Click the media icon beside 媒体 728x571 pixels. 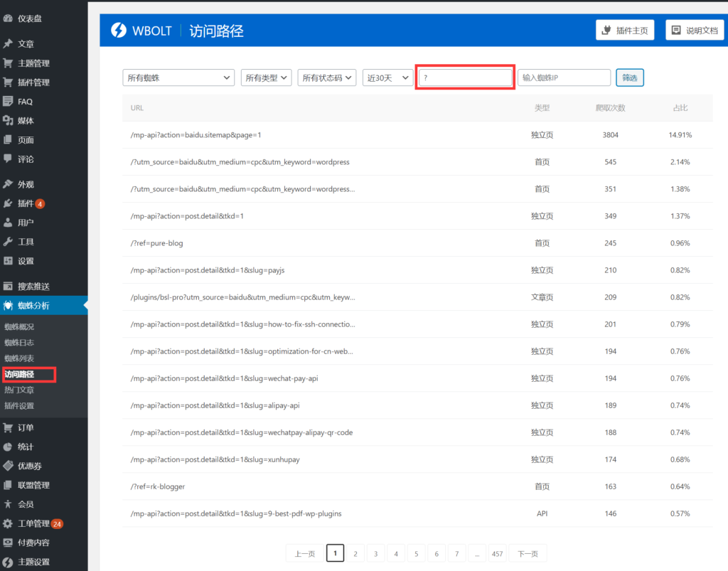pyautogui.click(x=8, y=121)
